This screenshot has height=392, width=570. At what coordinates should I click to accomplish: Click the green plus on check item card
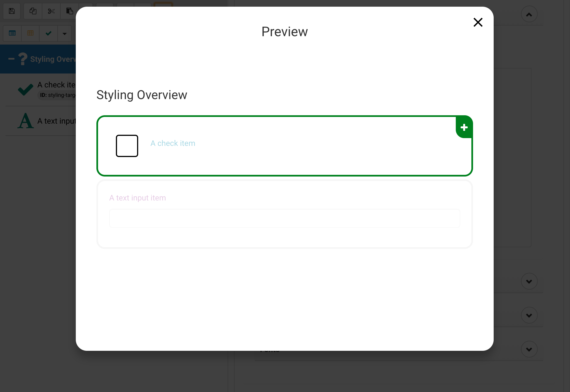pyautogui.click(x=464, y=128)
